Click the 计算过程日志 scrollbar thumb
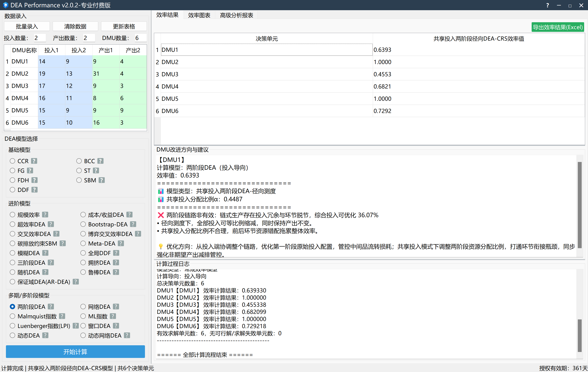This screenshot has width=588, height=372. pyautogui.click(x=580, y=335)
